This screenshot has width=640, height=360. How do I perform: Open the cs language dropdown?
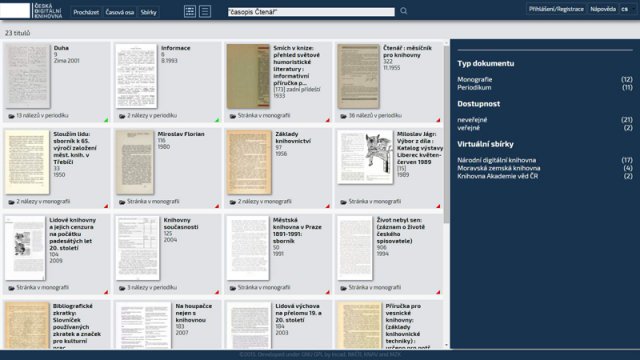tap(628, 9)
